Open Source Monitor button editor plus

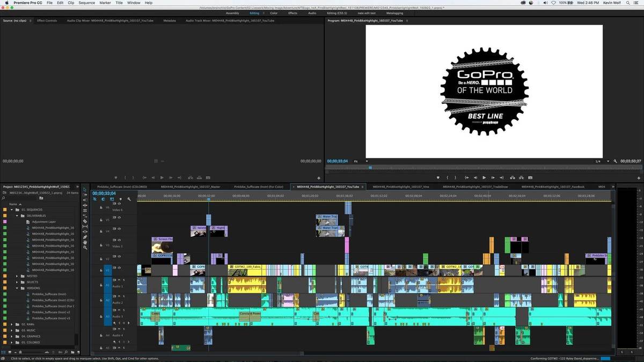(x=319, y=178)
